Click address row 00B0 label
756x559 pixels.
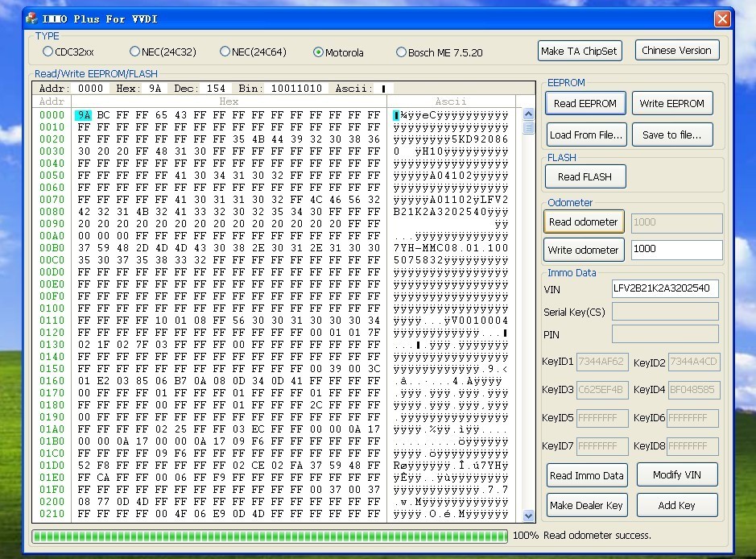pos(52,248)
